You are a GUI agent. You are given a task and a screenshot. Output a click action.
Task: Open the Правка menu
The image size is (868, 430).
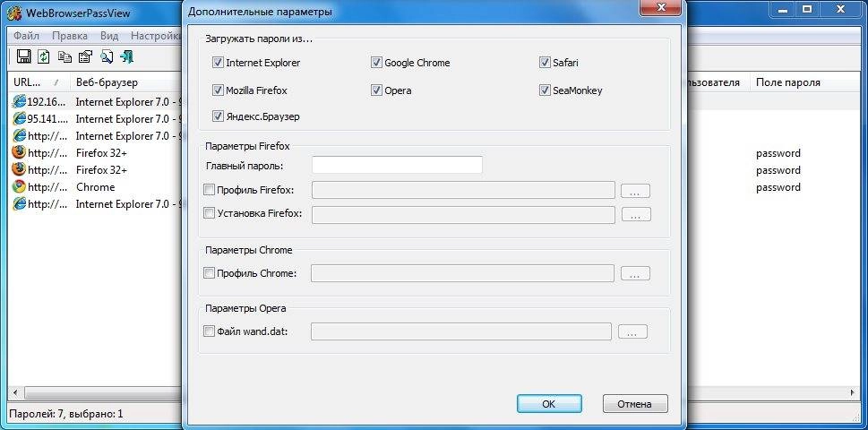[70, 36]
